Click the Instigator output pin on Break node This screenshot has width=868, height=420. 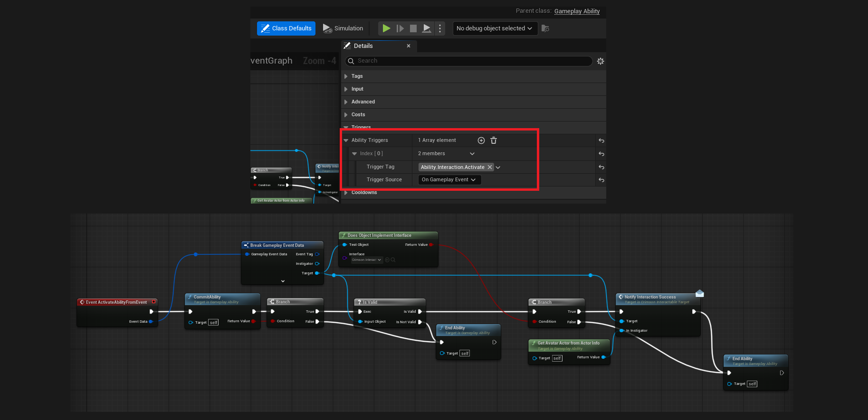(x=317, y=264)
